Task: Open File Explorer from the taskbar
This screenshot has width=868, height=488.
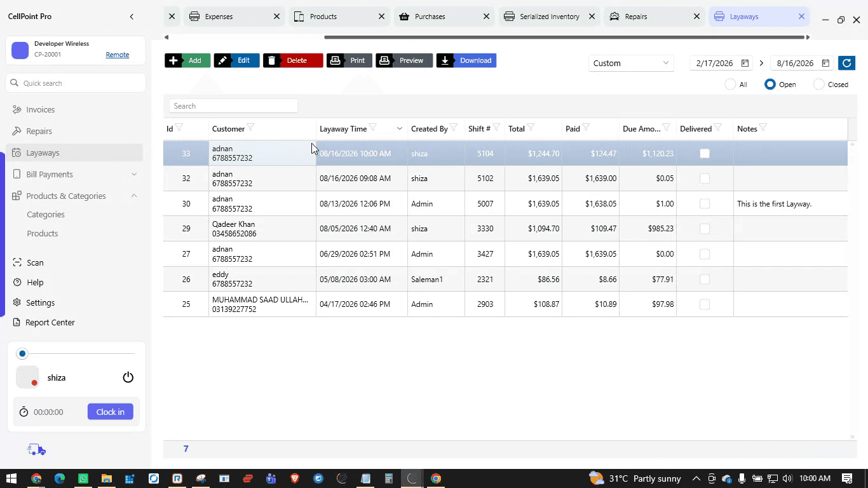Action: (x=107, y=478)
